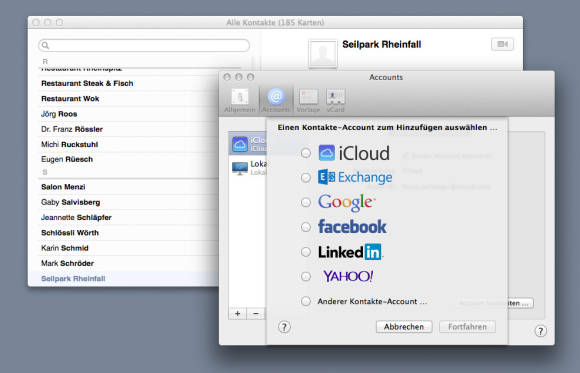Screen dimensions: 580x373
Task: Click the minus button to remove account
Action: click(x=256, y=314)
